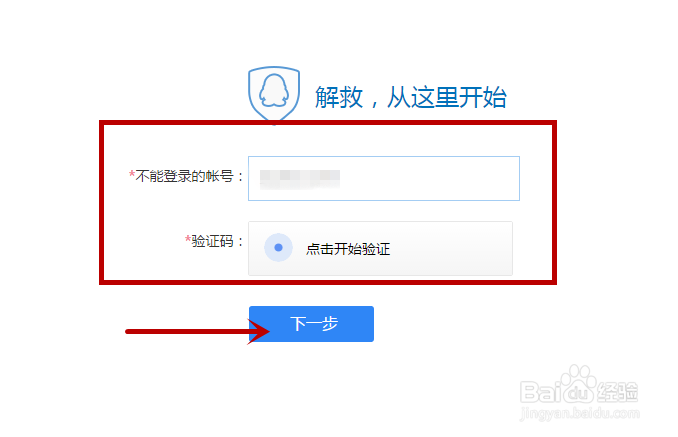Click the red asterisk before 不能登录的帐号

pos(132,174)
